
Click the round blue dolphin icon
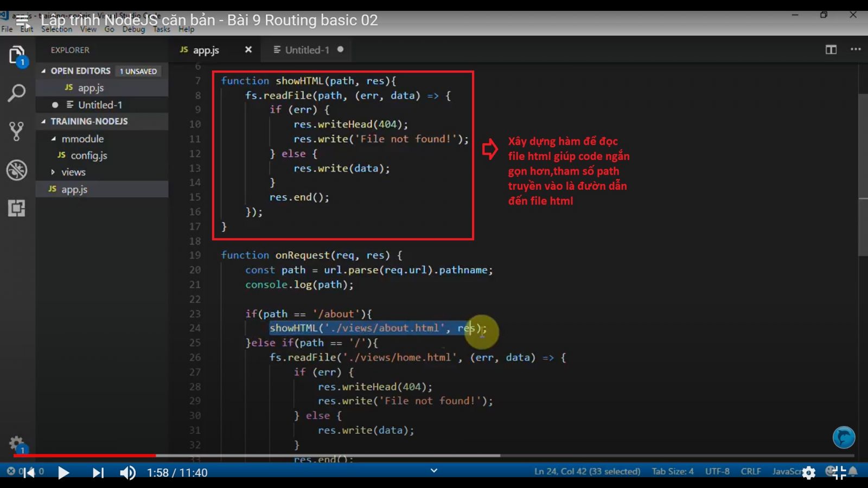[x=844, y=437]
